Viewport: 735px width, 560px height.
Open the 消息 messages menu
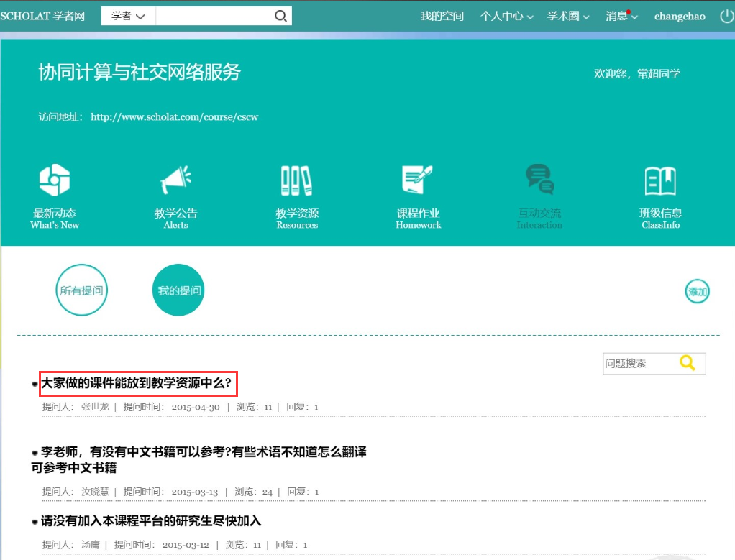point(621,16)
